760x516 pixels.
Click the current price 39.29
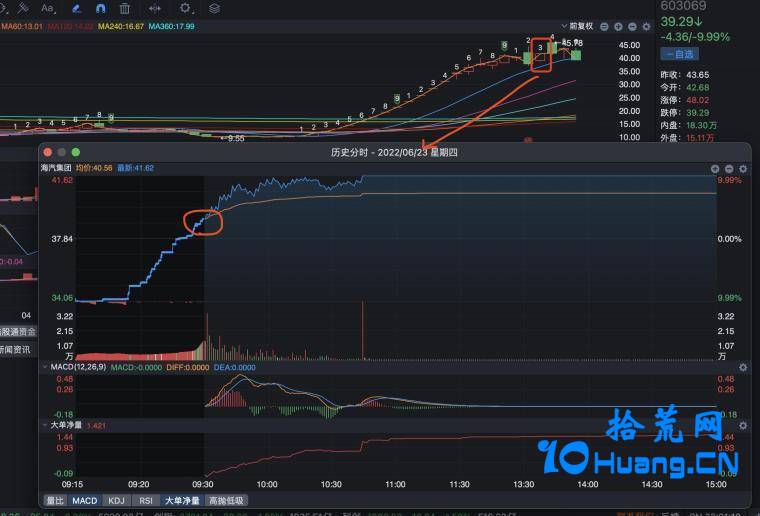click(681, 22)
